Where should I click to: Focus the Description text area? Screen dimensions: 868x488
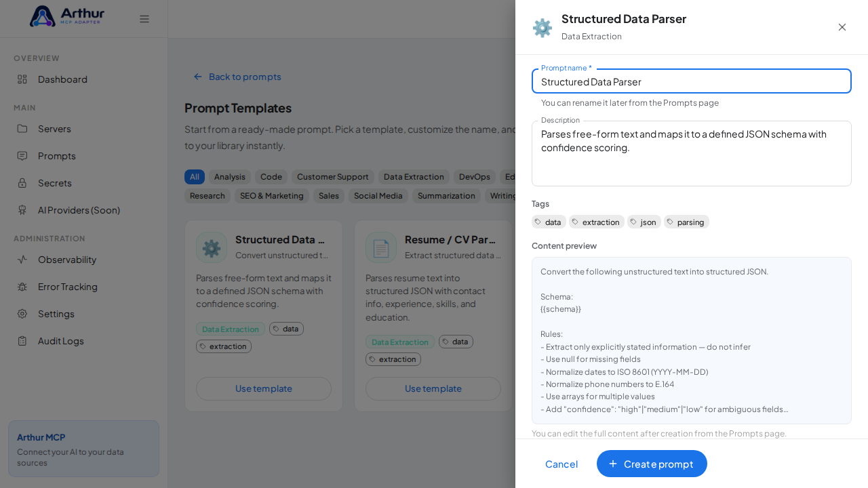[692, 154]
